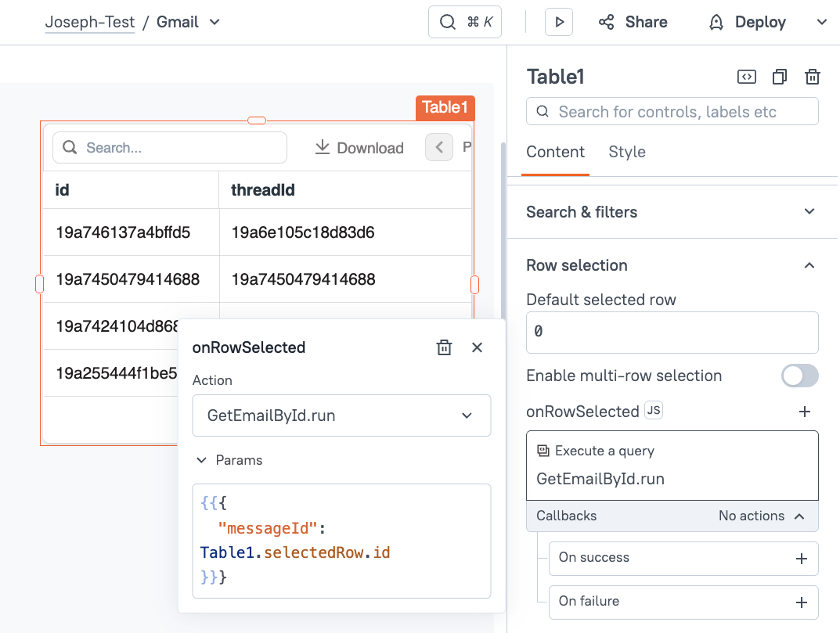Add a new onRowSelected action
Viewport: 840px width, 633px height.
click(x=804, y=412)
